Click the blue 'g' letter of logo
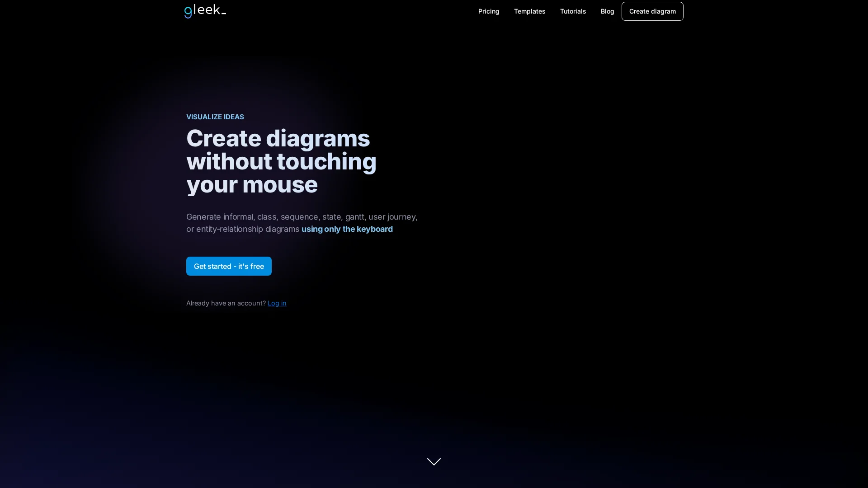 [x=188, y=12]
